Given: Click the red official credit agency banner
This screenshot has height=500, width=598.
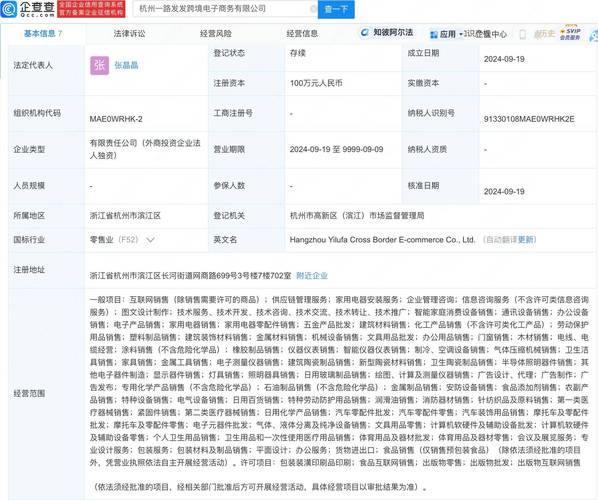Looking at the screenshot, I should [91, 9].
